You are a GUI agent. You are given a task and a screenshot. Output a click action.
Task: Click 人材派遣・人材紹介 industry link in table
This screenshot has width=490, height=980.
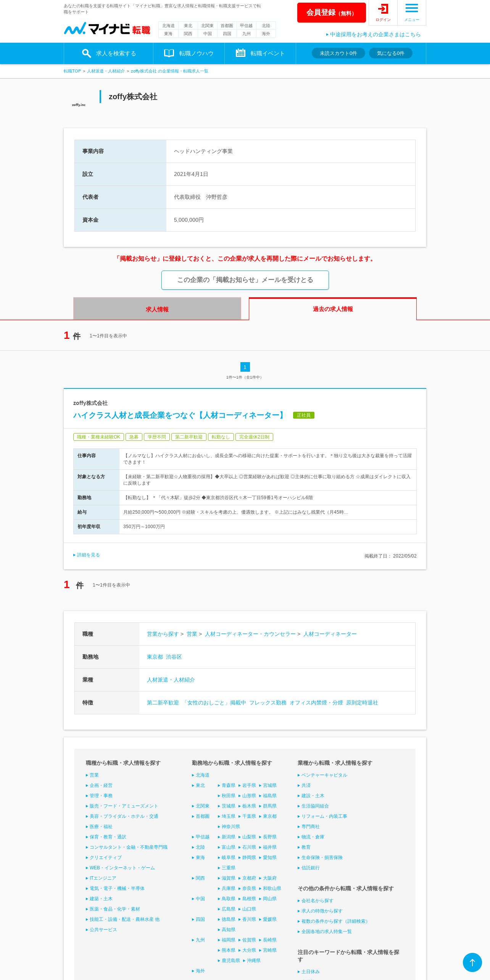171,680
